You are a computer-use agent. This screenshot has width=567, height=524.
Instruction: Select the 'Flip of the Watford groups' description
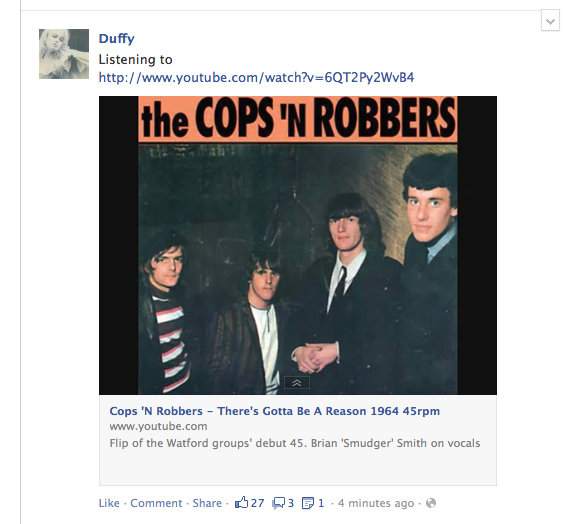coord(295,443)
